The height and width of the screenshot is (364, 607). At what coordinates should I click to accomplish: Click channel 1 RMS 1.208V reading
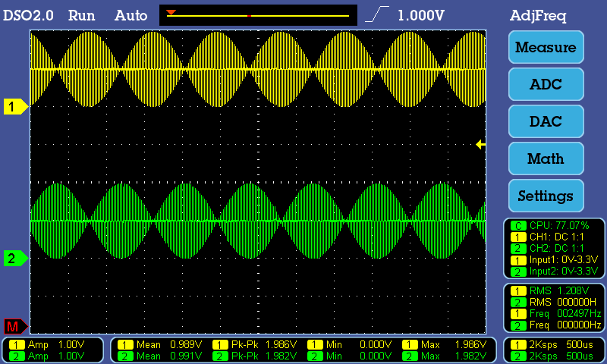(549, 290)
